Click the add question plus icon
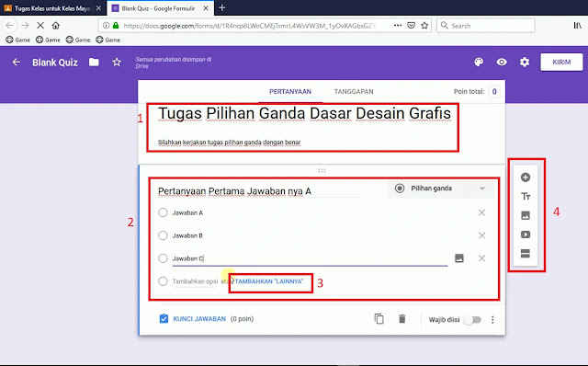 pyautogui.click(x=526, y=177)
